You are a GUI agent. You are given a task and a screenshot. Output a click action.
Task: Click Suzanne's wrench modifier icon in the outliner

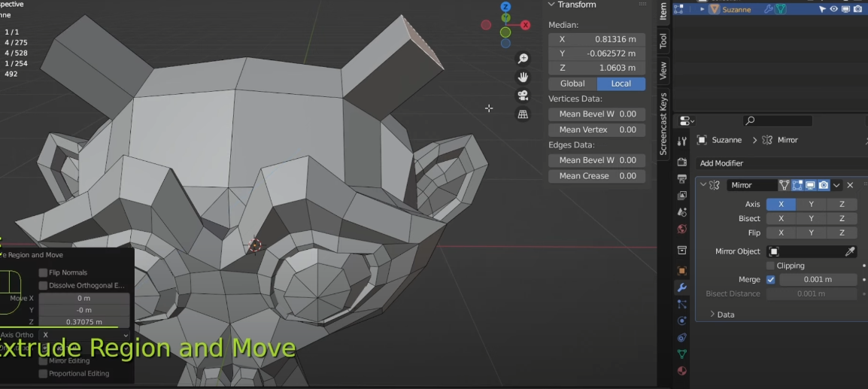769,10
